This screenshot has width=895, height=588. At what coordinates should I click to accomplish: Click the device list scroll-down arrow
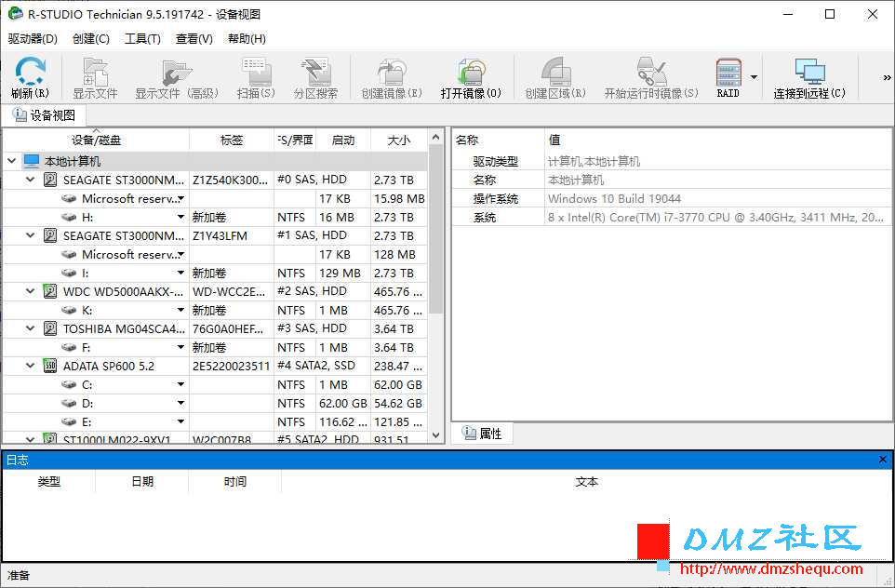click(436, 435)
